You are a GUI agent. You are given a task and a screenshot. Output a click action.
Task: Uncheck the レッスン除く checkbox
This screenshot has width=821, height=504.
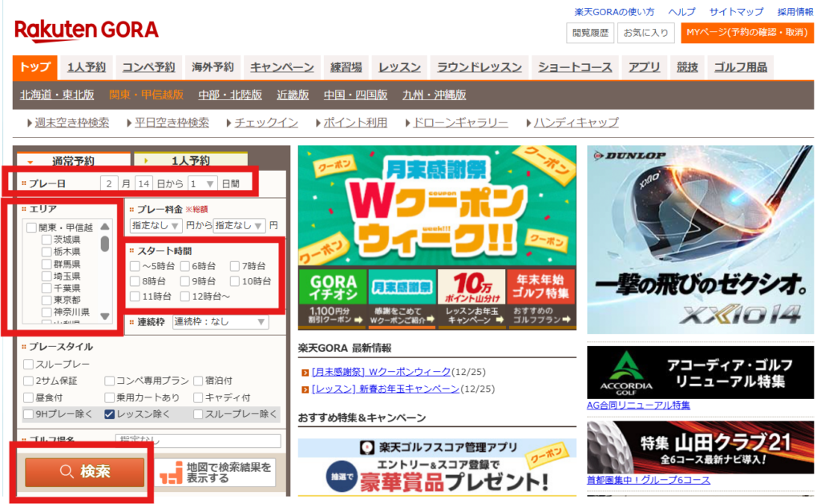pos(109,414)
